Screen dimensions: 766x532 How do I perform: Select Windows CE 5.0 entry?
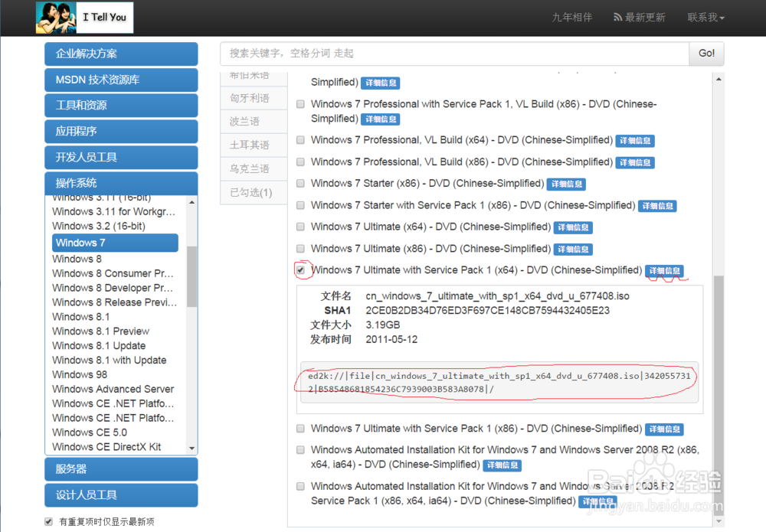coord(90,432)
